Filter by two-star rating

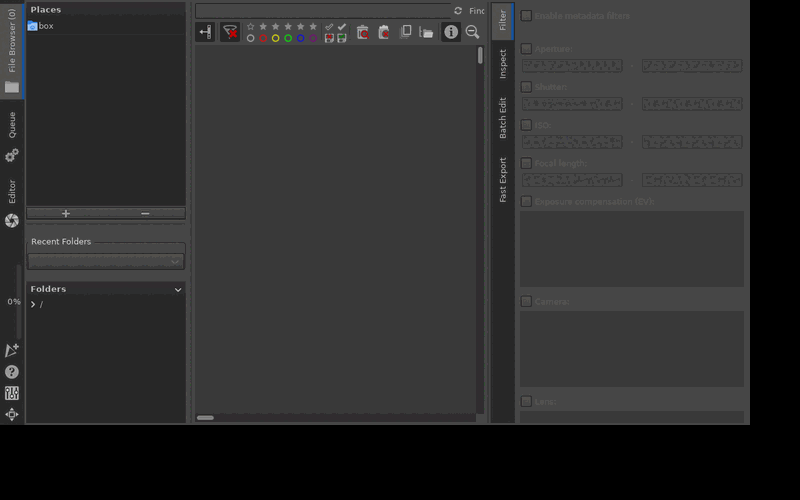(x=276, y=27)
